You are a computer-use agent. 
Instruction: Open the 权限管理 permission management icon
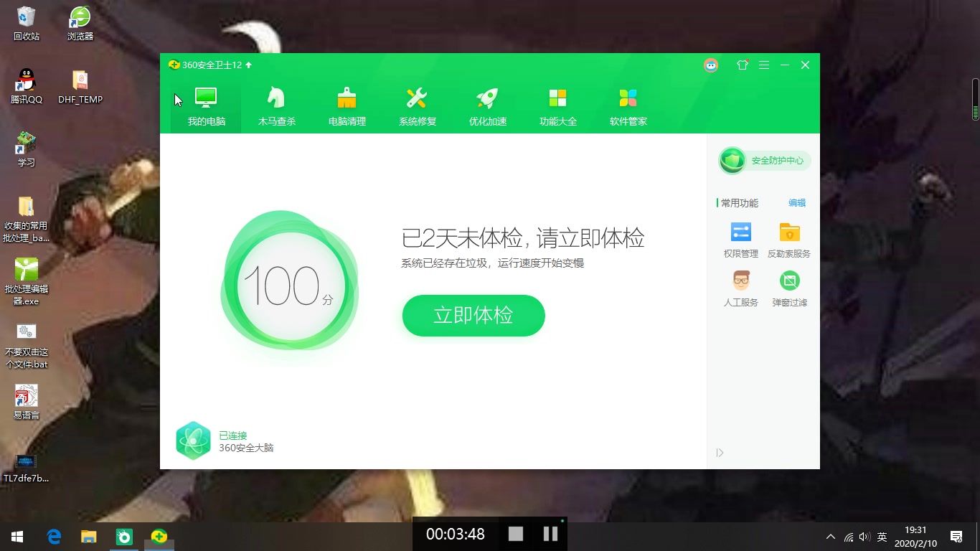pyautogui.click(x=740, y=240)
